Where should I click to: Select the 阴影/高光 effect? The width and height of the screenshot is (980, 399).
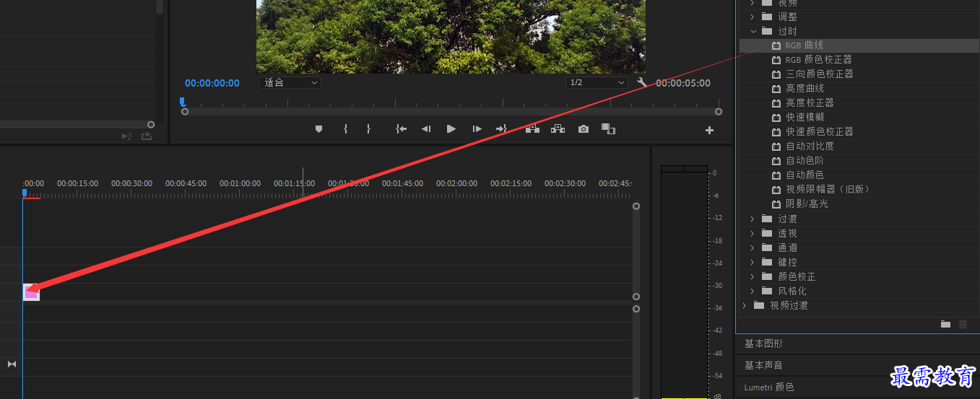click(x=807, y=203)
